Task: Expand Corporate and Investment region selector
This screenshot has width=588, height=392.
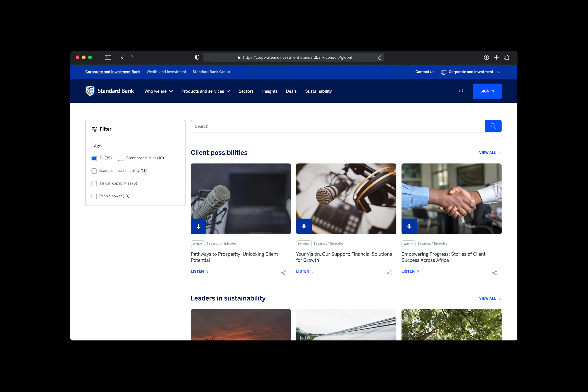Action: point(471,72)
